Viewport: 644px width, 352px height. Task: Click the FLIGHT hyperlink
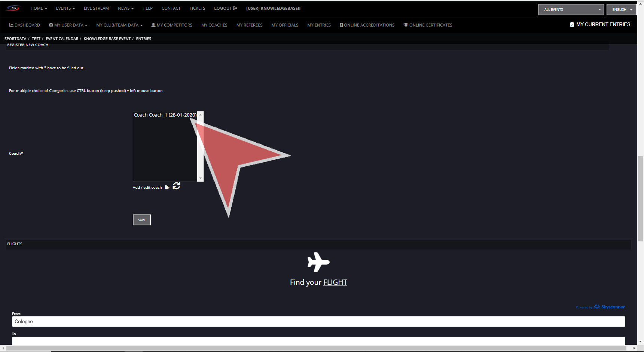point(335,282)
